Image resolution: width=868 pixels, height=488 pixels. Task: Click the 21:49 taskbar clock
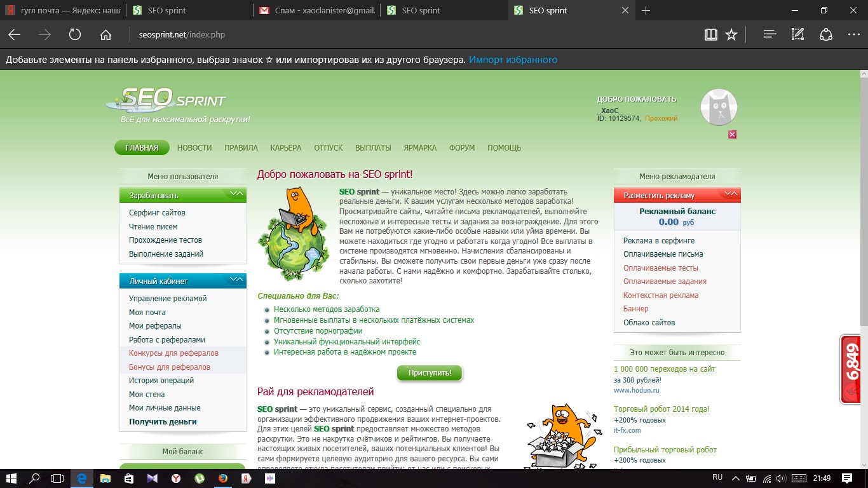pos(822,478)
